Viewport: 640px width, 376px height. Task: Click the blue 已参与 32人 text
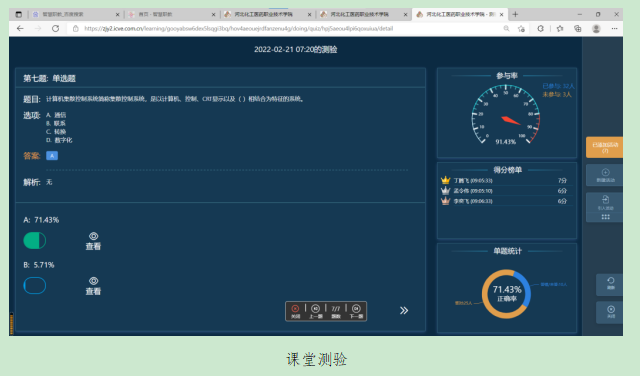(x=558, y=86)
